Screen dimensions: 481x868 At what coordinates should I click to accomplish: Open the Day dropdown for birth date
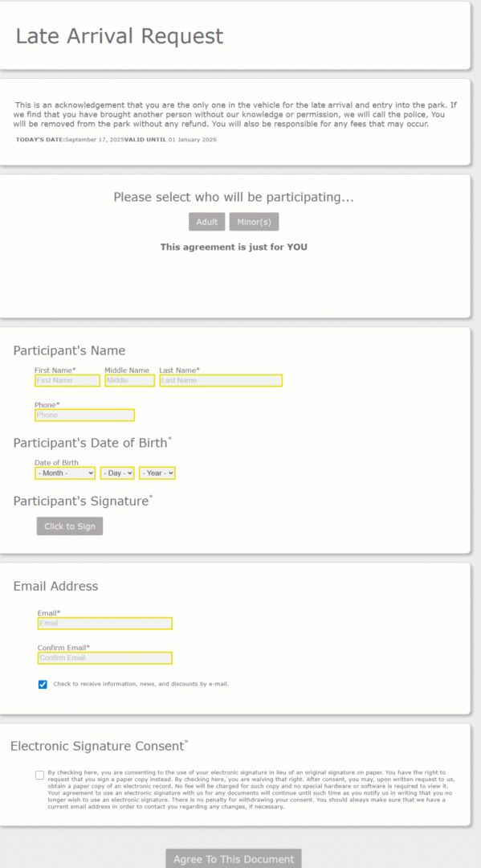pos(117,473)
